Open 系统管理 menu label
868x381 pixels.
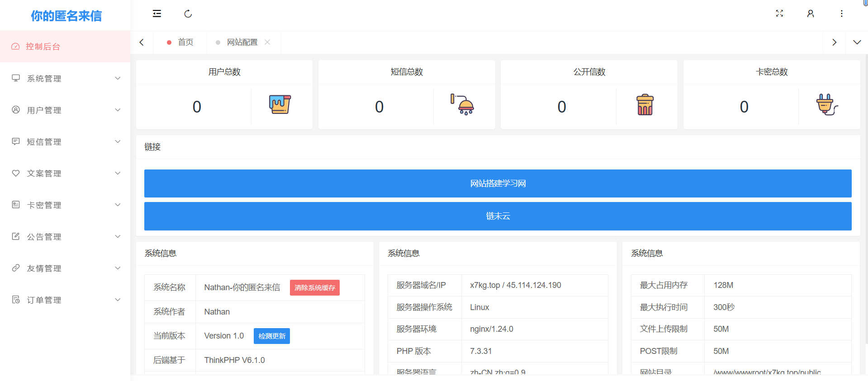click(x=44, y=79)
